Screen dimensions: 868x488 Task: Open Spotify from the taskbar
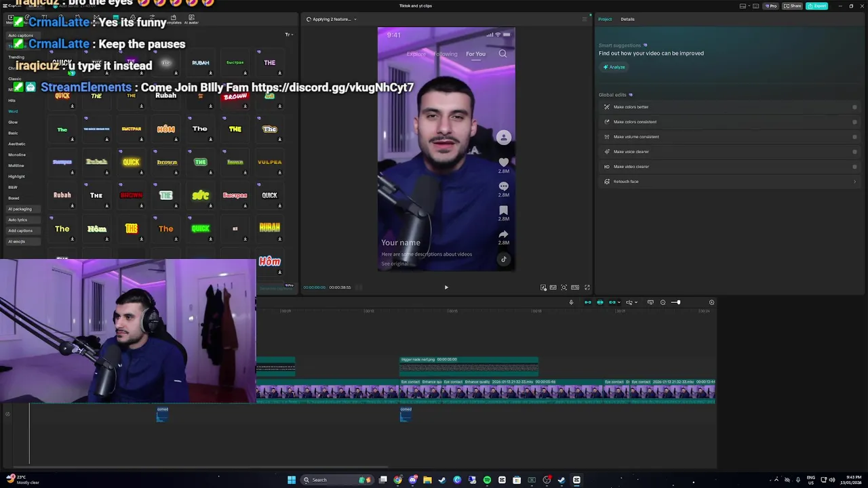(487, 480)
